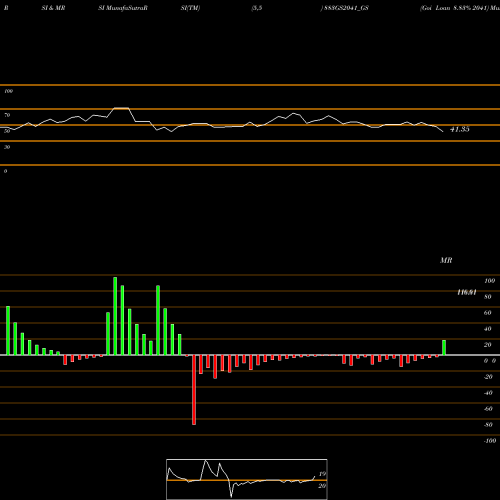The height and width of the screenshot is (500, 500).
Task: Click the RSI axis label 70
Action: [x=7, y=115]
